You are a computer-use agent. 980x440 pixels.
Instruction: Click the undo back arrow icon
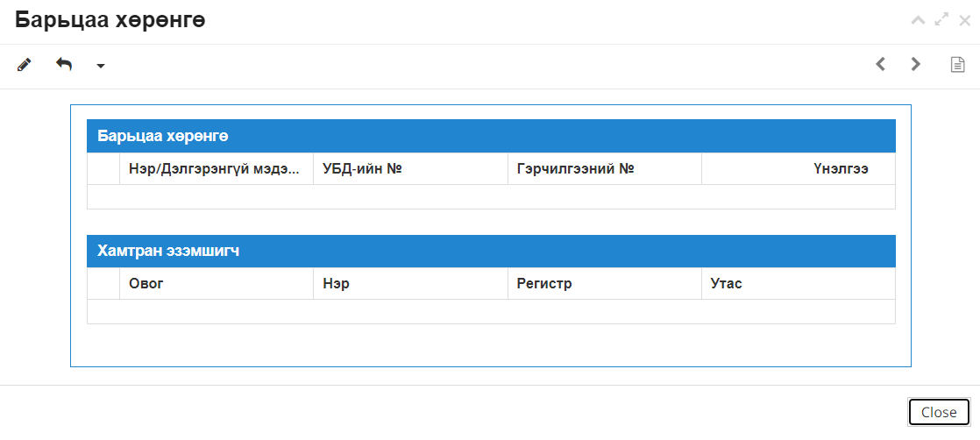click(x=64, y=64)
